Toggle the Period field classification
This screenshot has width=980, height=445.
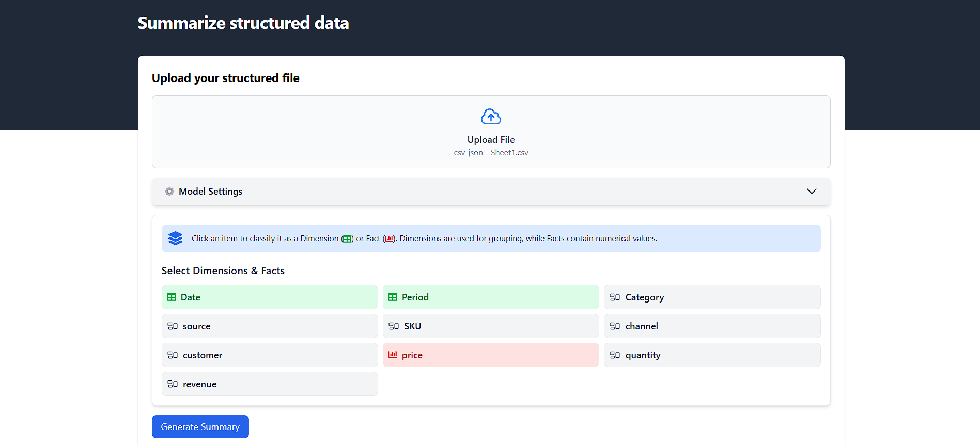coord(491,297)
